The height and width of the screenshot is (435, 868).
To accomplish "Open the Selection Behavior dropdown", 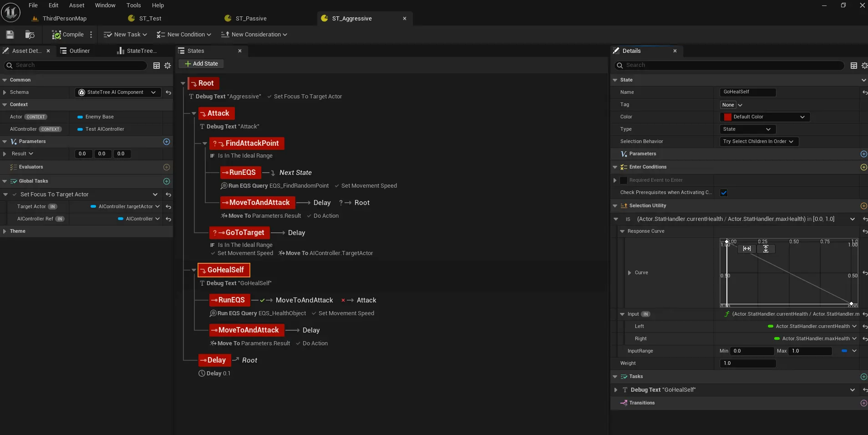I will click(x=759, y=142).
